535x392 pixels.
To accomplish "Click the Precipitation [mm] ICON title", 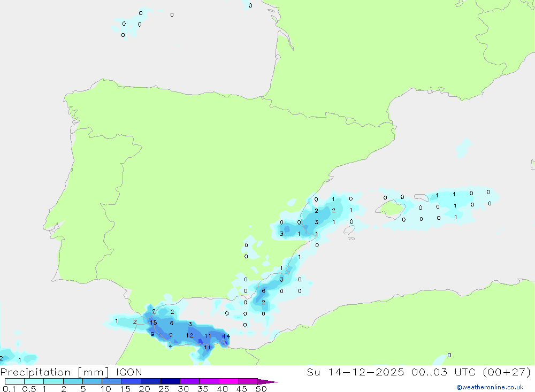I will pyautogui.click(x=71, y=372).
